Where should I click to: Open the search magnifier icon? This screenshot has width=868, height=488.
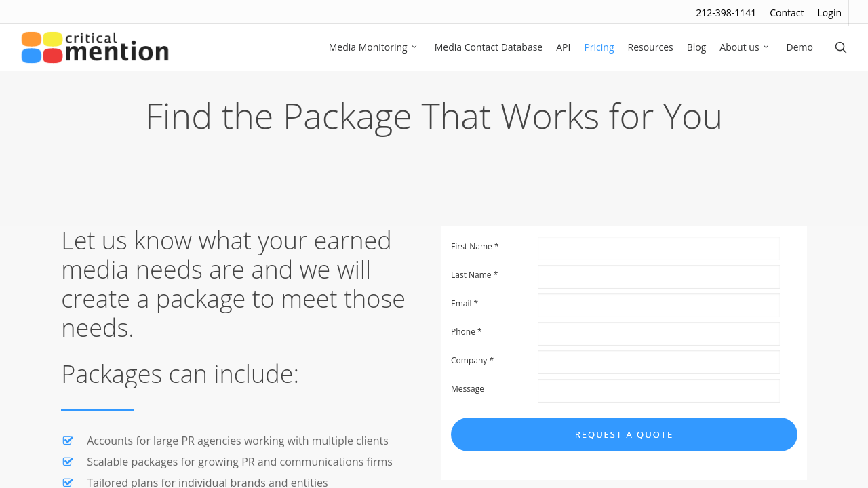pyautogui.click(x=841, y=47)
